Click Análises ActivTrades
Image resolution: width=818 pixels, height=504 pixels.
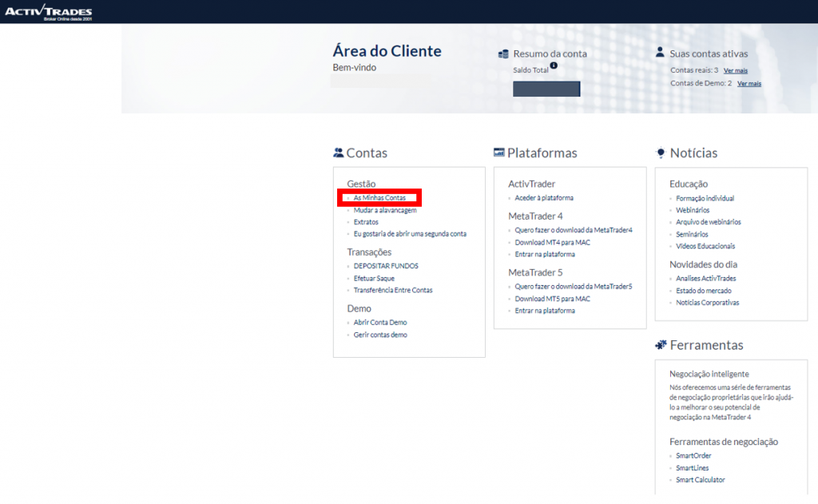(706, 279)
